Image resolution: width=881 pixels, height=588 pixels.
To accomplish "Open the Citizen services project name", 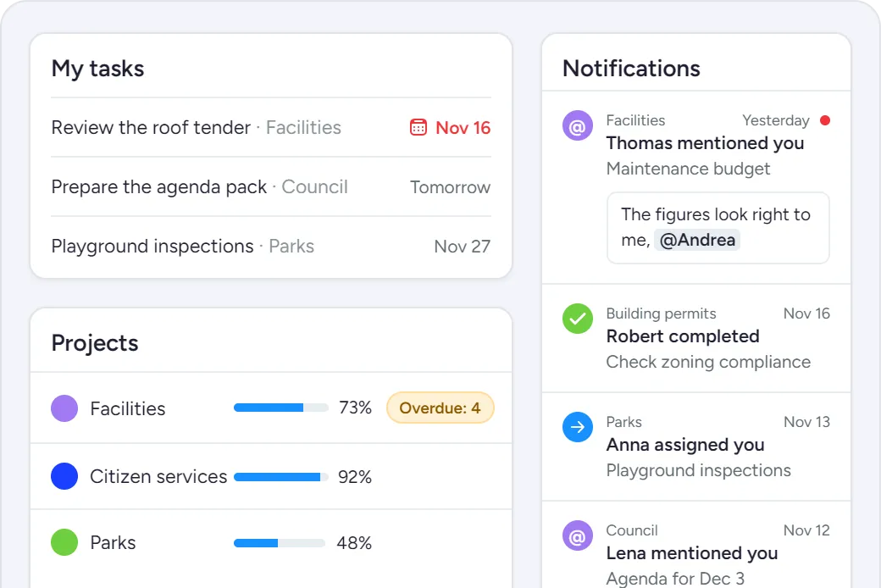I will click(158, 477).
